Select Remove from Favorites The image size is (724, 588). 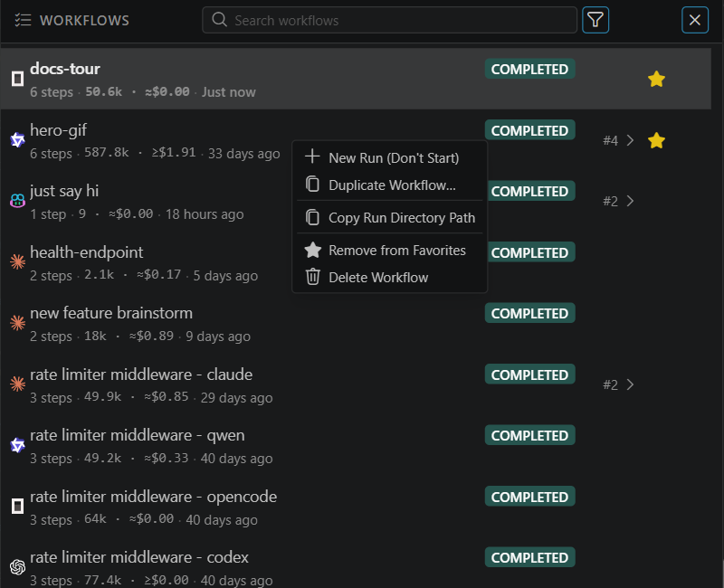(x=390, y=251)
